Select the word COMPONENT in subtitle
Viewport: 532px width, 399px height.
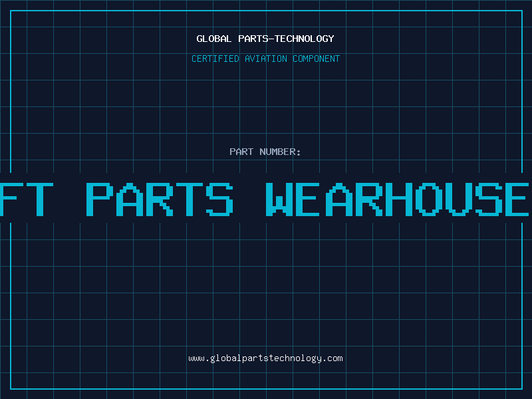point(317,59)
